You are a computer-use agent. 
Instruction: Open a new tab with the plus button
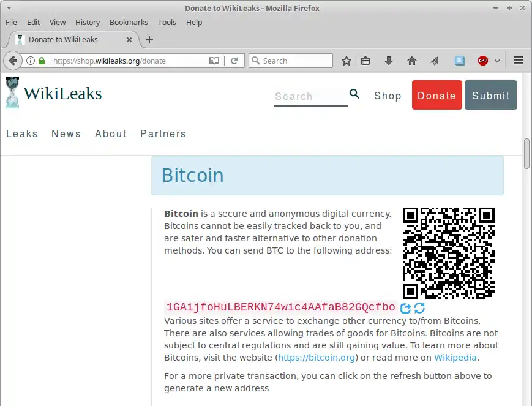[x=149, y=40]
